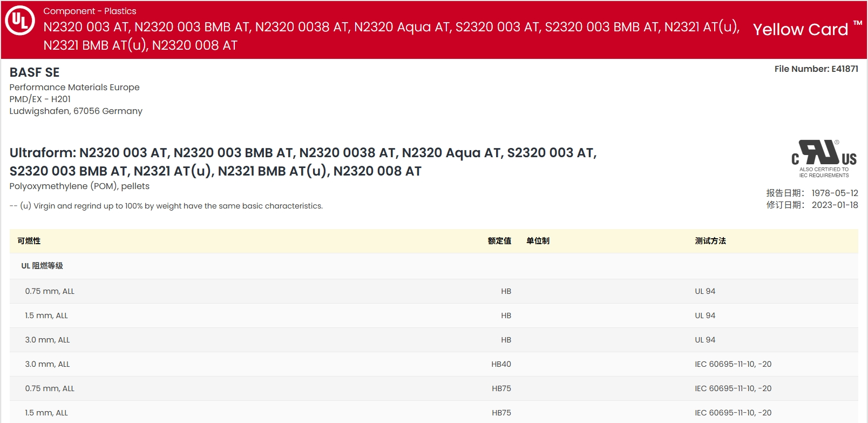Select '0.75 mm, ALL' row with HB rating
Screen dimensions: 868x423
pos(433,291)
